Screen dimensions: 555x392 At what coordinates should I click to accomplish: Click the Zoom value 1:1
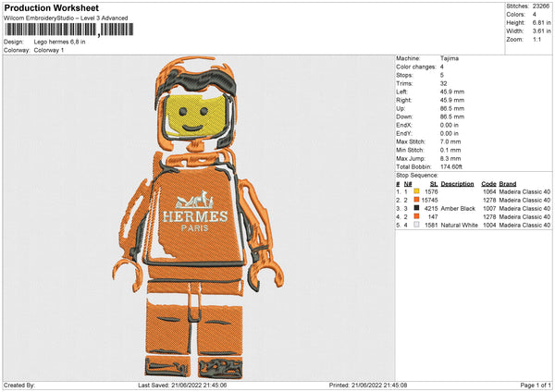pyautogui.click(x=536, y=39)
